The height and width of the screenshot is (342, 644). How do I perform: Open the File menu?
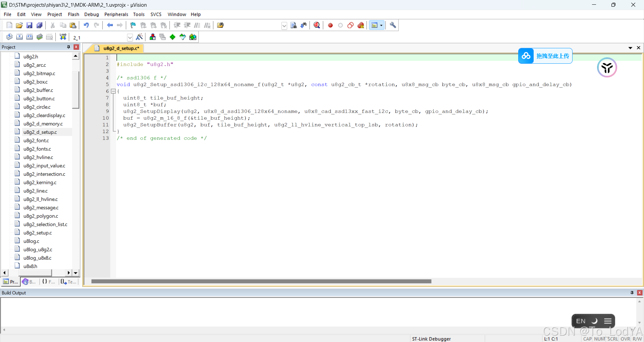click(x=7, y=14)
